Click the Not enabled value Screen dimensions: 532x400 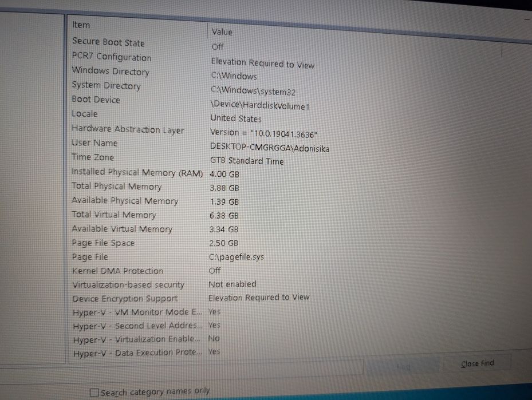(232, 284)
